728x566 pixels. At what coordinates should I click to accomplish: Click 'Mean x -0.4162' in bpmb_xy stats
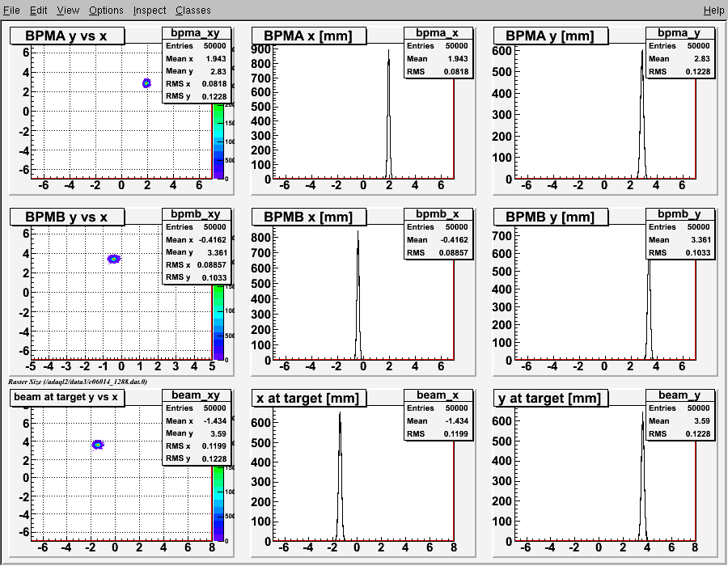coord(196,239)
